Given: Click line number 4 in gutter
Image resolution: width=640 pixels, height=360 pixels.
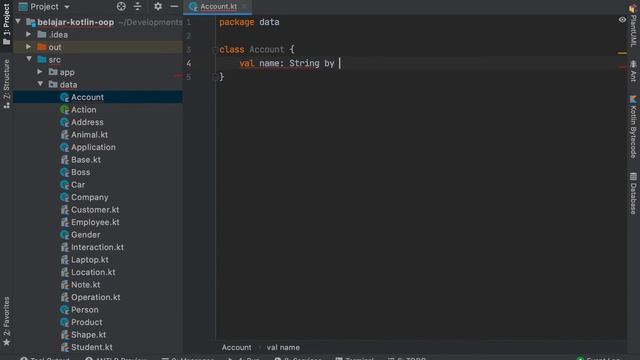Looking at the screenshot, I should (189, 63).
